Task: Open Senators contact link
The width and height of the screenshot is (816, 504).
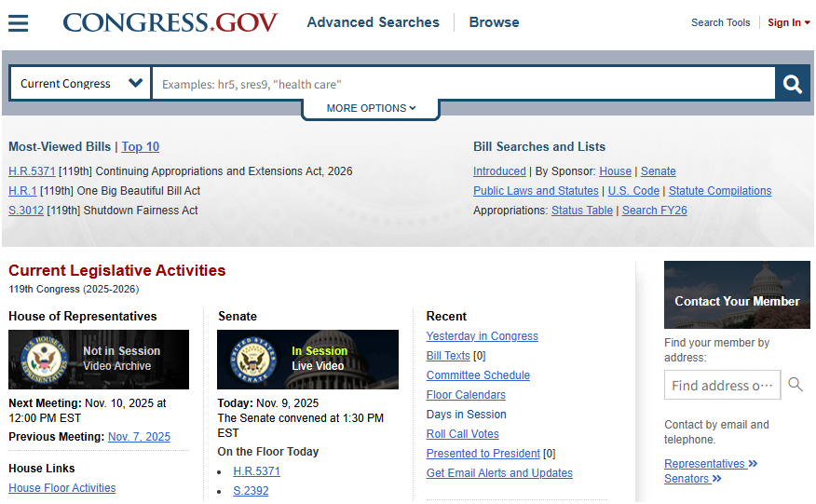Action: [692, 479]
